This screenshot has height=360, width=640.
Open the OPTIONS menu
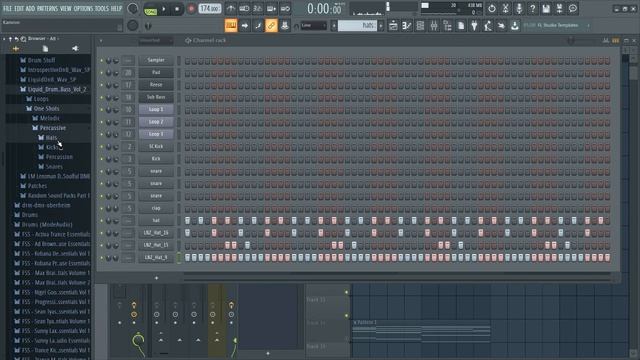click(83, 8)
